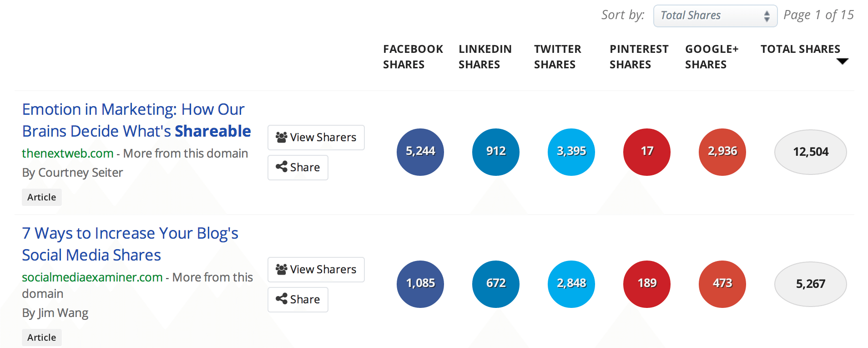The image size is (868, 348).
Task: Click the share icon on first Share button
Action: pyautogui.click(x=281, y=167)
